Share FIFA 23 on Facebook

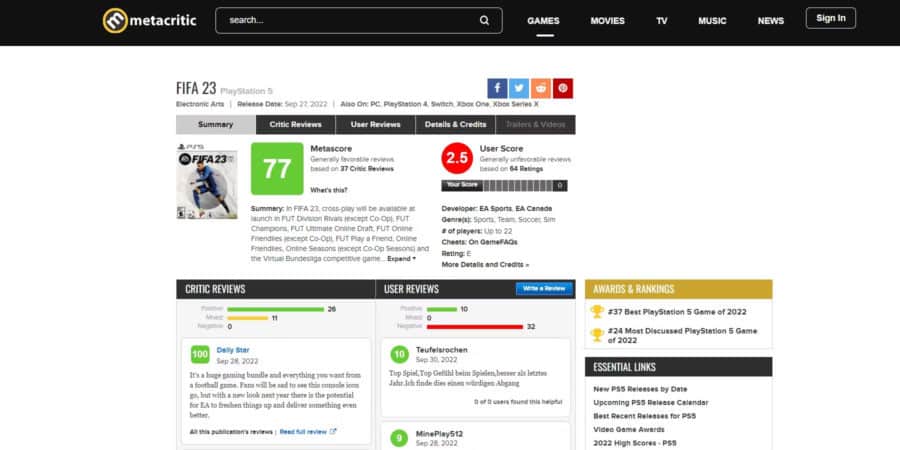497,88
